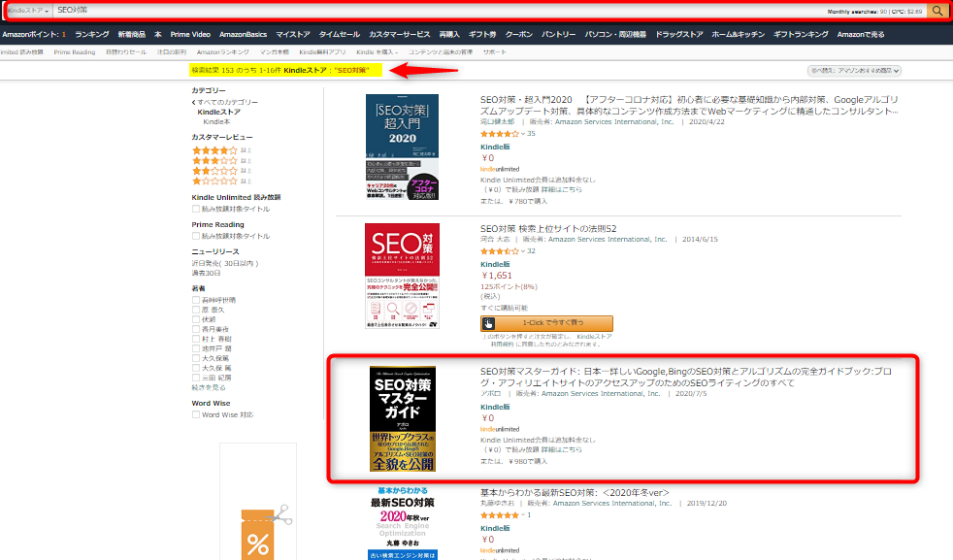The image size is (953, 560).
Task: Open 基本からわかる最新SEO対策 title link
Action: (x=575, y=492)
